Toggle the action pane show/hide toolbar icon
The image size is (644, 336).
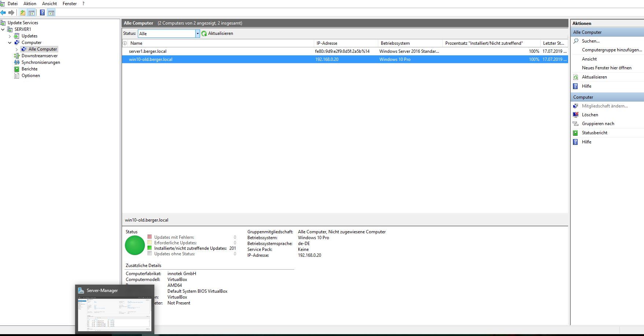click(51, 13)
